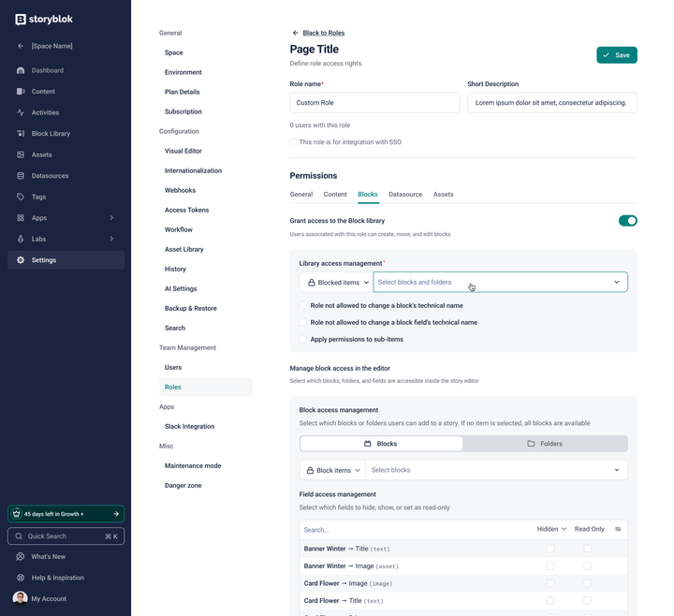Open AI Settings page
Screen dimensions: 674x616
pos(181,289)
